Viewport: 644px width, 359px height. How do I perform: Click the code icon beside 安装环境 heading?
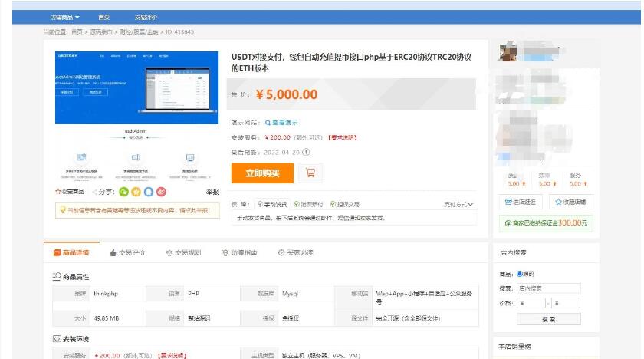57,339
